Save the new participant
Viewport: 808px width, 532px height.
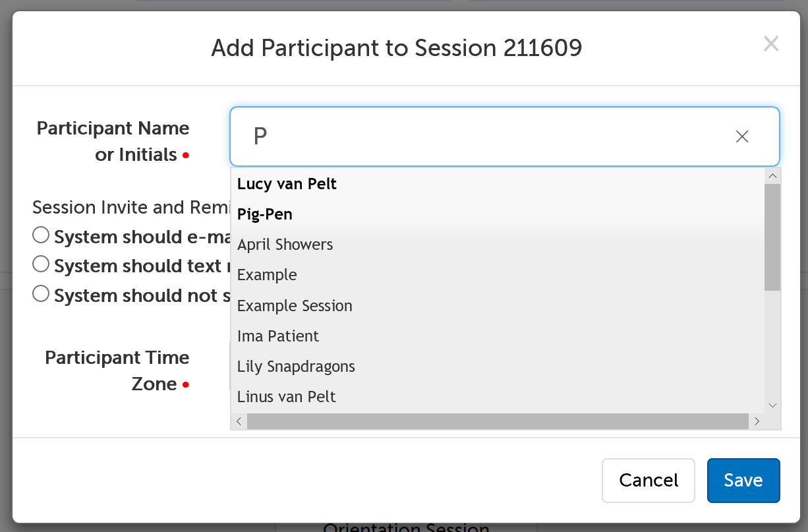(743, 481)
